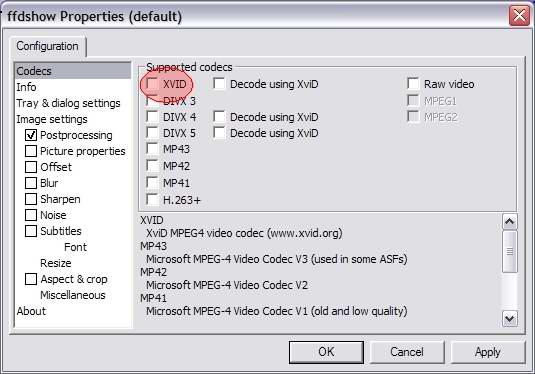Viewport: 535px width, 374px height.
Task: Click the Apply button
Action: [x=488, y=352]
